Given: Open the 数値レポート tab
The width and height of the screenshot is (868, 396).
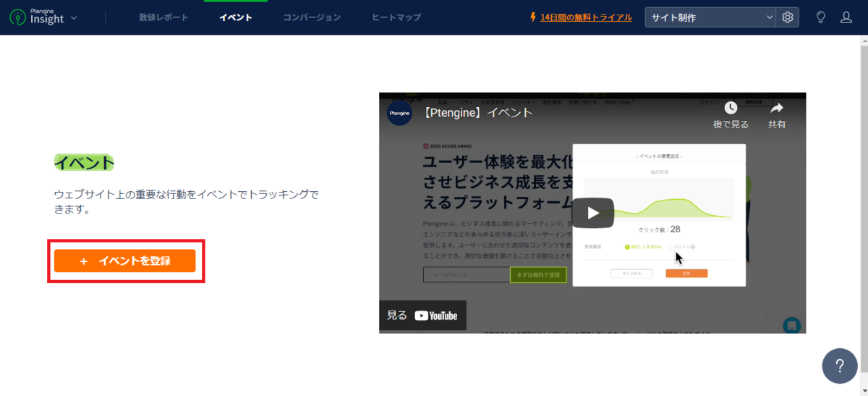Looking at the screenshot, I should tap(163, 17).
